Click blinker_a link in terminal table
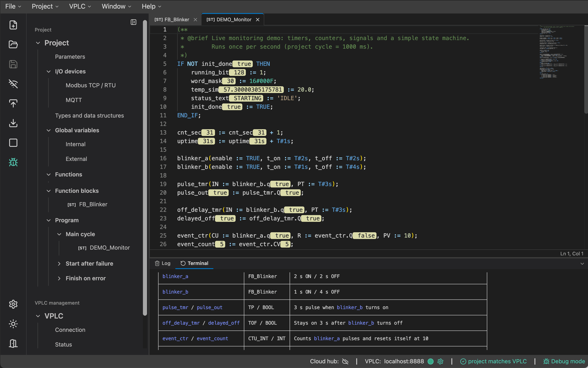The image size is (588, 368). pyautogui.click(x=175, y=276)
